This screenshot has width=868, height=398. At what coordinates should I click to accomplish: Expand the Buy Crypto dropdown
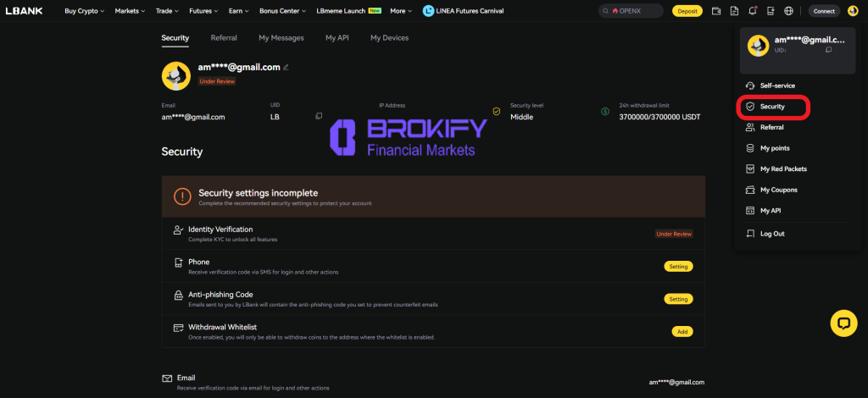[85, 11]
